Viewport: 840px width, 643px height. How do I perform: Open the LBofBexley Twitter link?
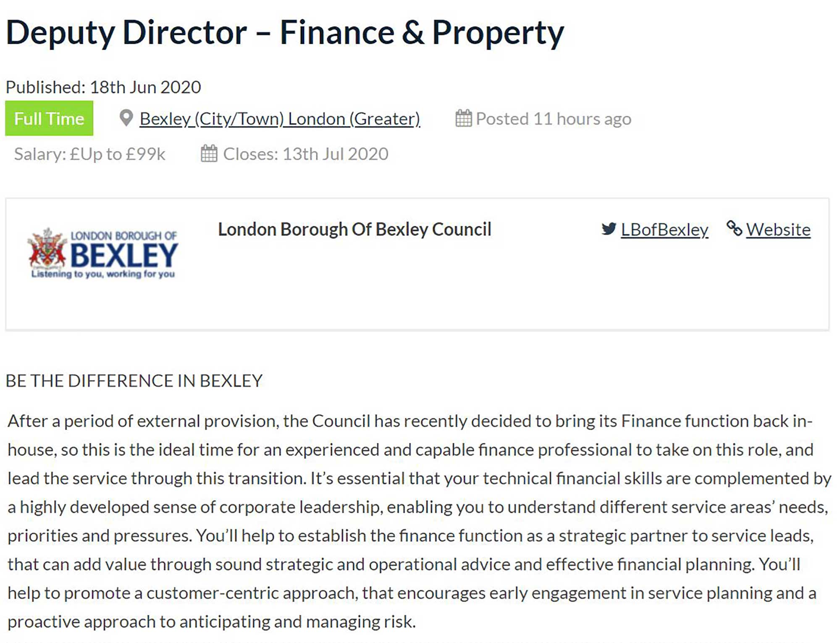point(664,230)
